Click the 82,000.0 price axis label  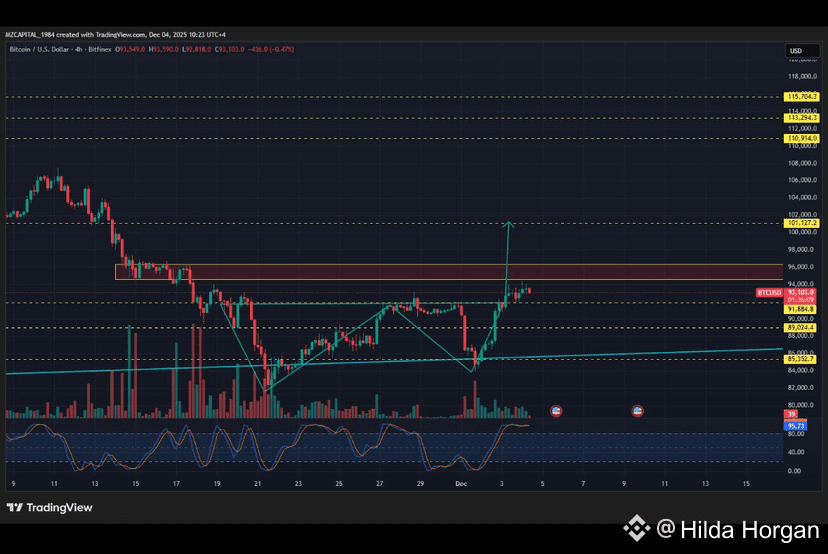click(802, 388)
